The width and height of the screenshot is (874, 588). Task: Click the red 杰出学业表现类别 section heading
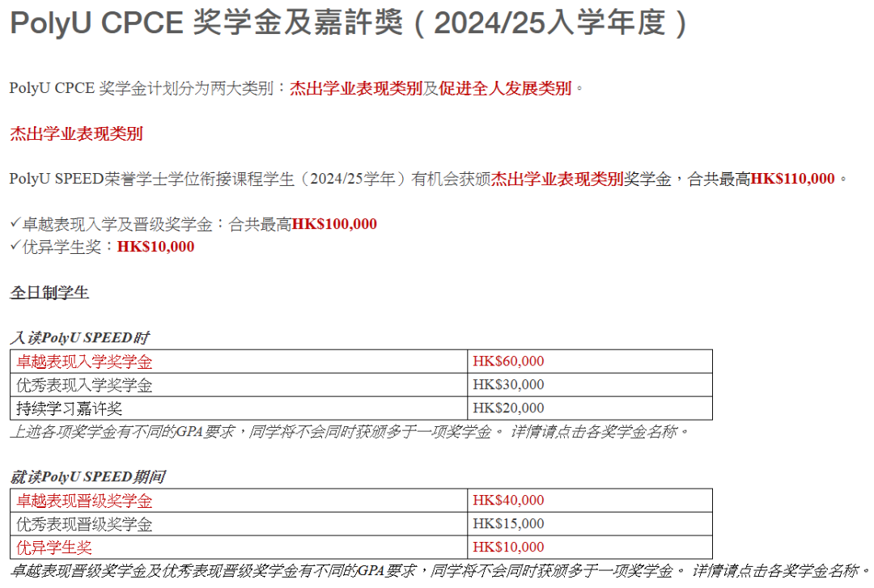click(76, 133)
